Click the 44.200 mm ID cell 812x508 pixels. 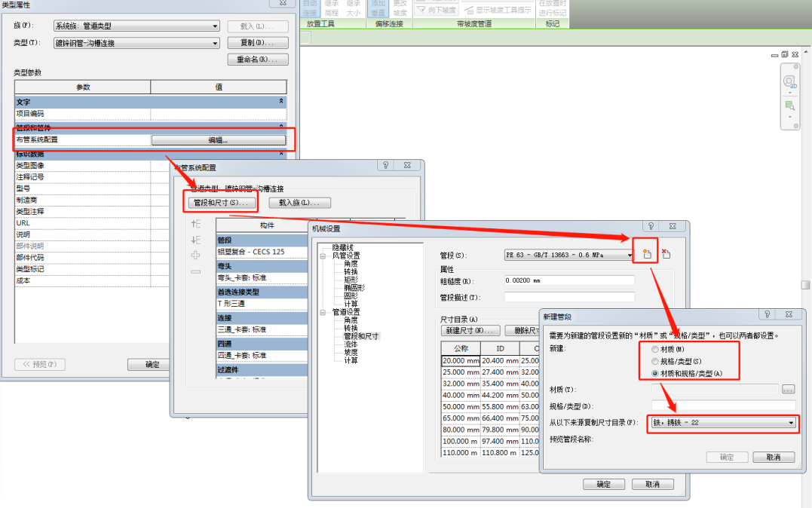tap(501, 395)
